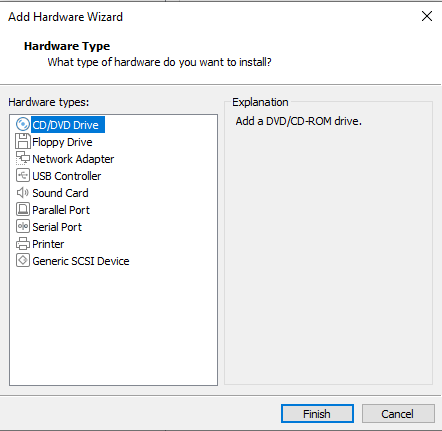Viewport: 442px width, 431px height.
Task: Pick USB Controller from the list
Action: (x=67, y=176)
